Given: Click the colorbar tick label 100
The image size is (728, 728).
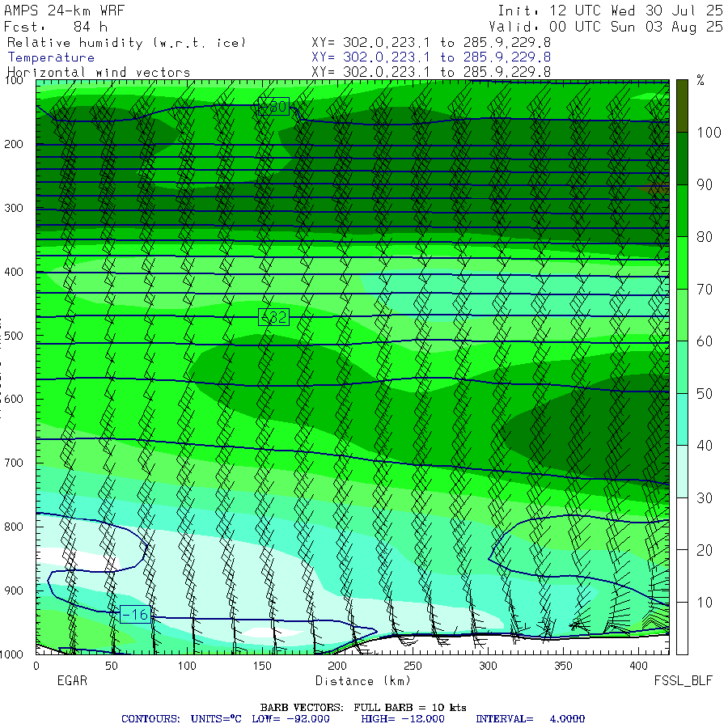Looking at the screenshot, I should pos(709,133).
